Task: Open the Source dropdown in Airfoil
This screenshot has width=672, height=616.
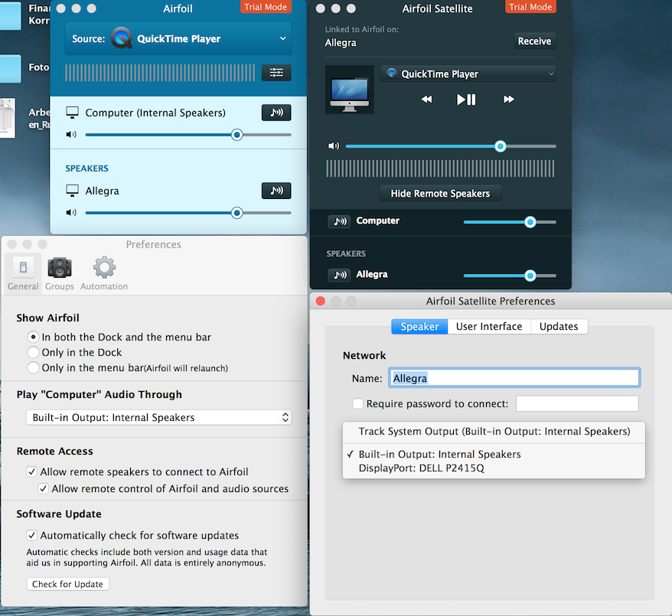Action: click(178, 38)
